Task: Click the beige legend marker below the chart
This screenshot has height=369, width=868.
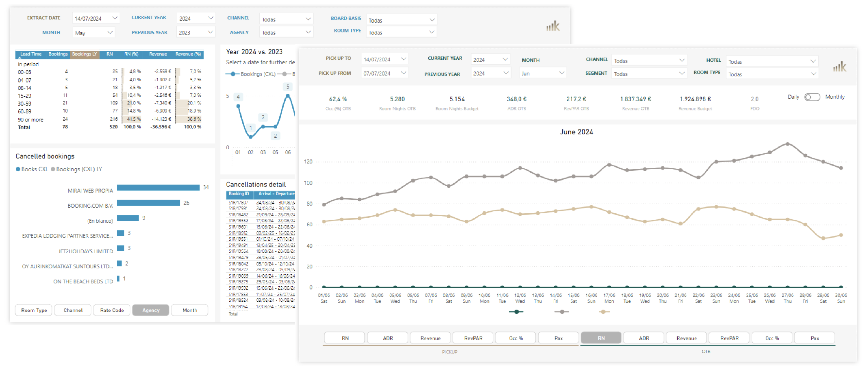Action: point(604,312)
